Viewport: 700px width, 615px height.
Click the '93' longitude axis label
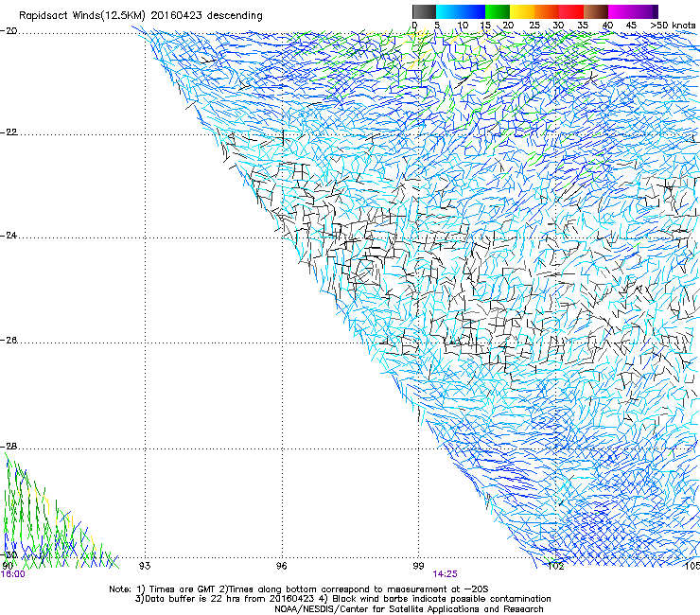(x=145, y=566)
